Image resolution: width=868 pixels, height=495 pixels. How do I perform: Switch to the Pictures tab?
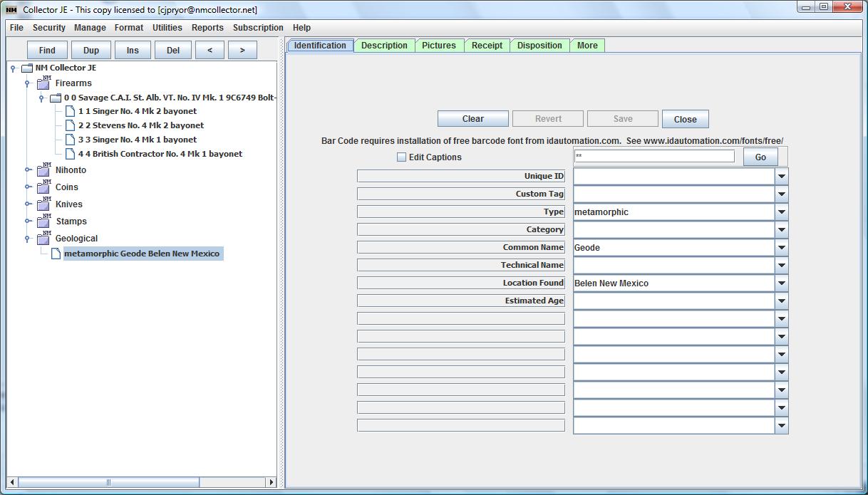click(438, 46)
